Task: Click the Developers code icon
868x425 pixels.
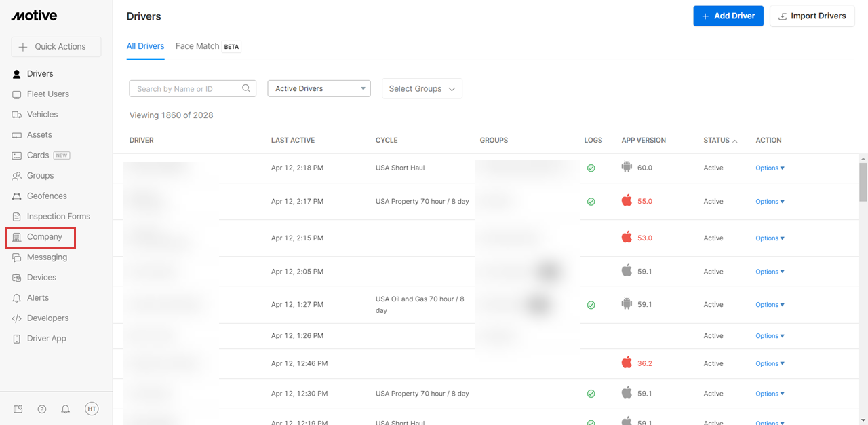Action: (x=17, y=318)
